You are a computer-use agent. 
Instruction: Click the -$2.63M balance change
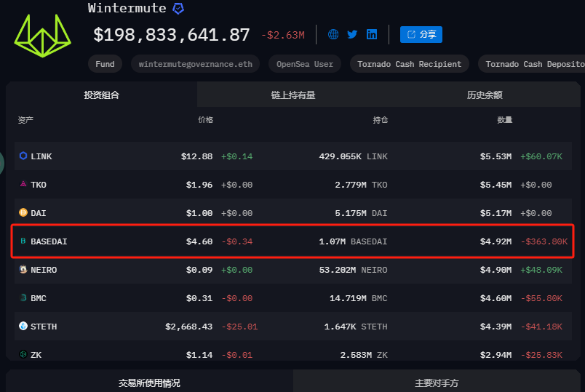point(283,35)
